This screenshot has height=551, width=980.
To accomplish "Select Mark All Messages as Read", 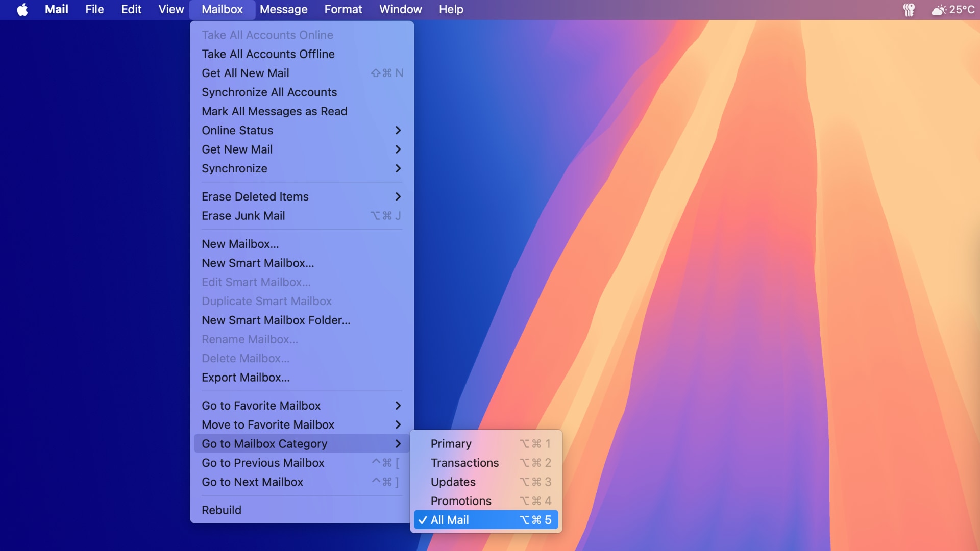I will pos(301,112).
